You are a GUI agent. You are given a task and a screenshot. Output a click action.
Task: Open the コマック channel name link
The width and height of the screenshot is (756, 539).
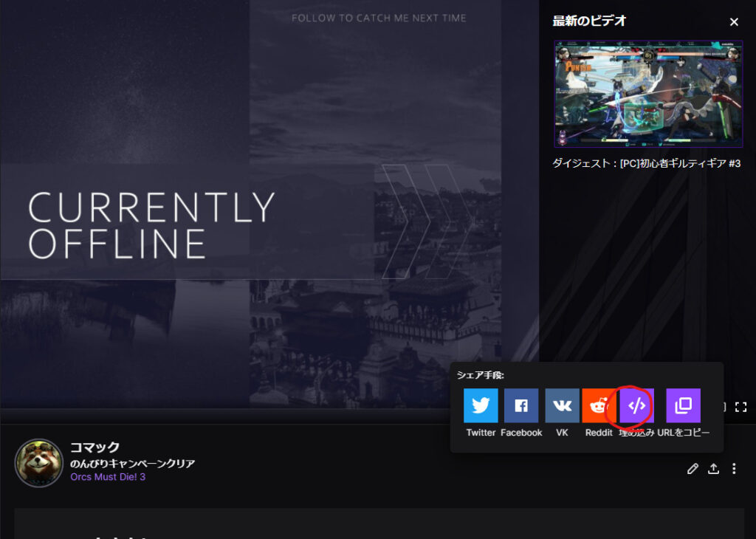pyautogui.click(x=95, y=447)
